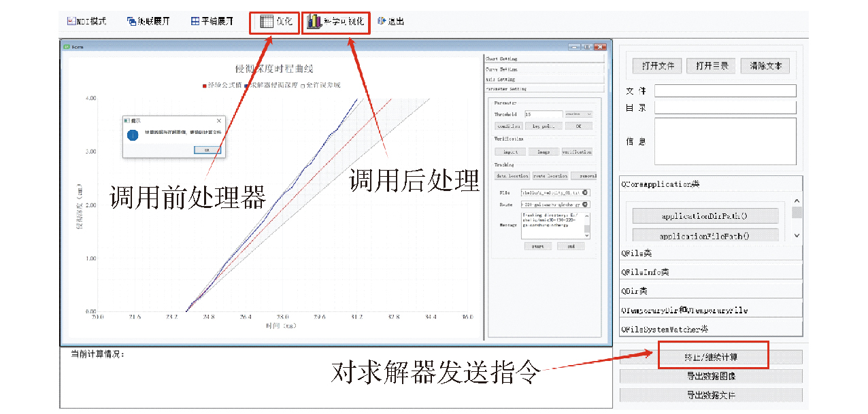This screenshot has height=414, width=868.
Task: Clear the File field with its X icon
Action: coord(585,193)
